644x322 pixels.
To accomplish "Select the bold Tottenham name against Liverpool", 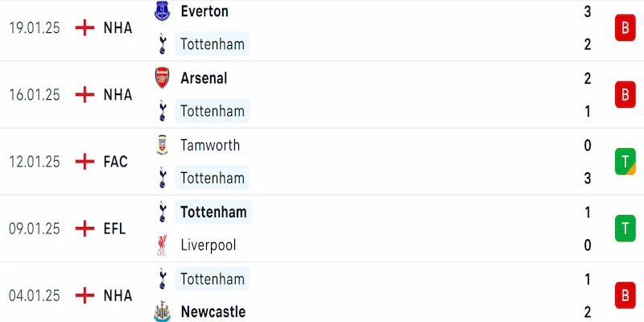I will [213, 213].
